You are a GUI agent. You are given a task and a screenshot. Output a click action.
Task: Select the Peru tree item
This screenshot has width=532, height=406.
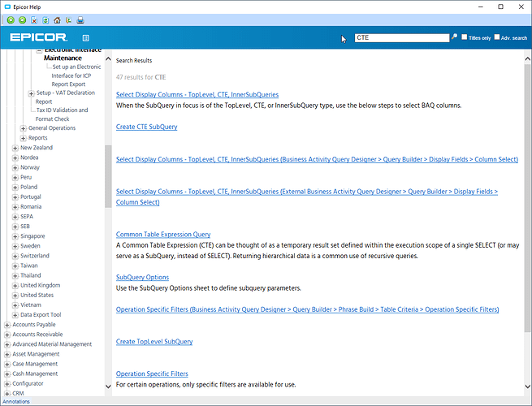click(26, 177)
